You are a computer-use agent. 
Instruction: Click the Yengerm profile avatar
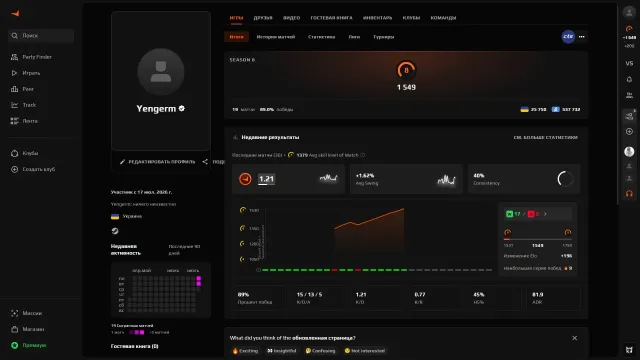tap(161, 72)
